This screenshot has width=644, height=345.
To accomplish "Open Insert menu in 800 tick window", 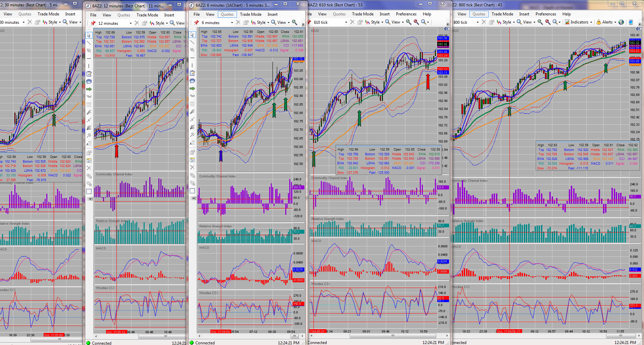I will (524, 14).
